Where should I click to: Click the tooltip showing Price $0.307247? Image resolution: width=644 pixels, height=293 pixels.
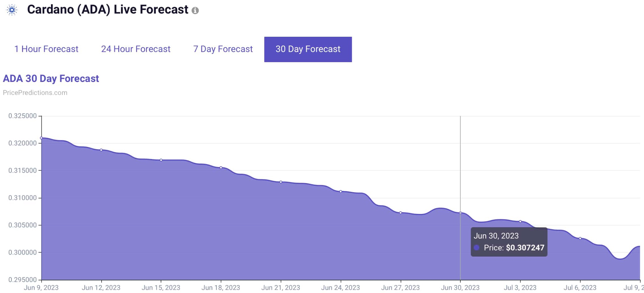tap(509, 241)
